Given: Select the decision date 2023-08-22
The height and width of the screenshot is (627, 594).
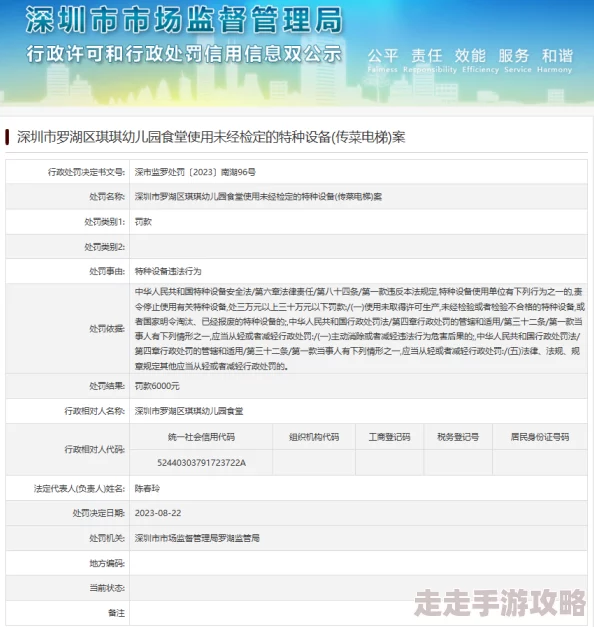Looking at the screenshot, I should pos(158,513).
